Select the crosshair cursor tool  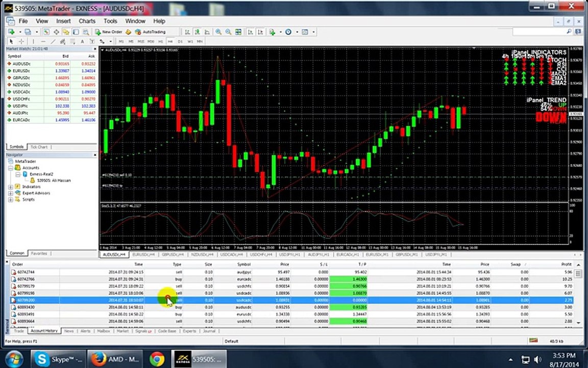[21, 41]
